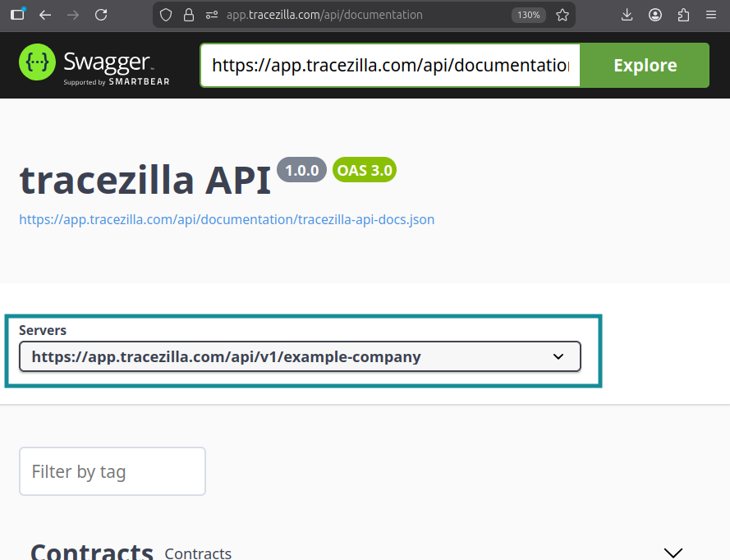730x560 pixels.
Task: Click the Contracts tag heading
Action: (x=92, y=552)
